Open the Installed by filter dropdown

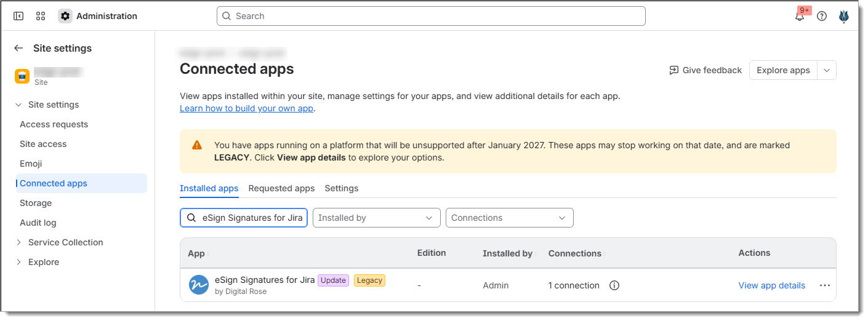pos(377,218)
